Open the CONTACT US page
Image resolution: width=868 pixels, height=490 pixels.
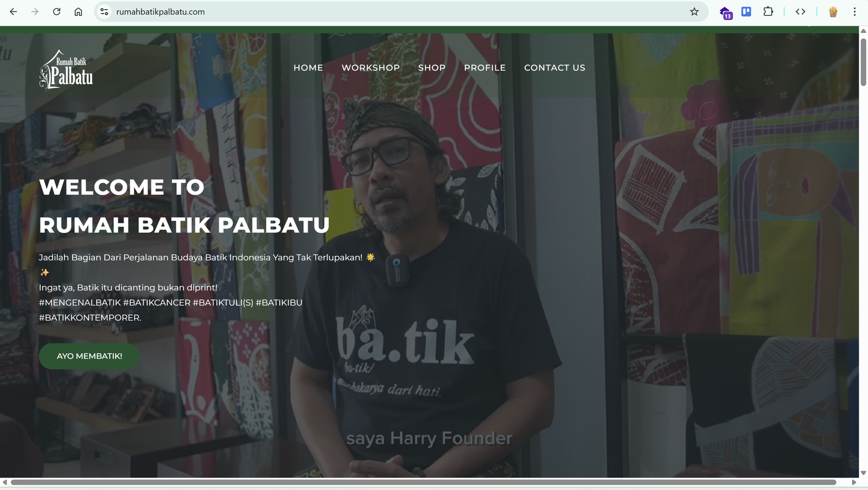click(554, 67)
